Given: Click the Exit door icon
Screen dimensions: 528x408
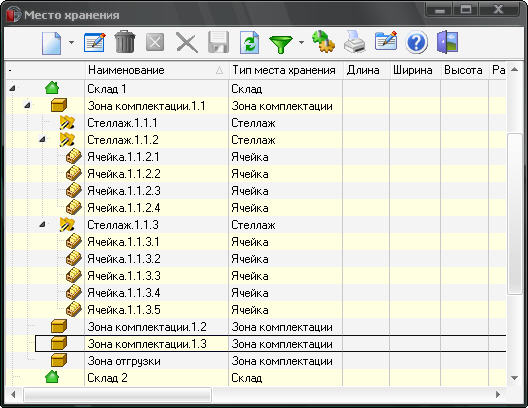Looking at the screenshot, I should pos(448,42).
